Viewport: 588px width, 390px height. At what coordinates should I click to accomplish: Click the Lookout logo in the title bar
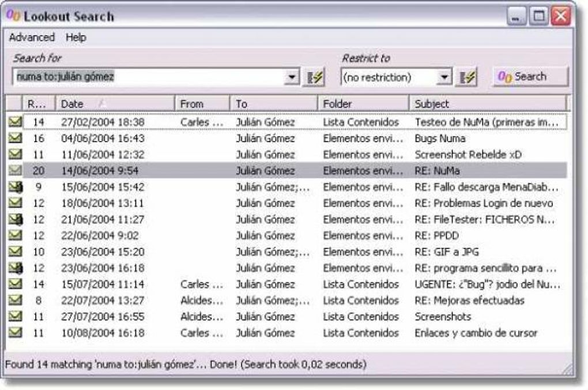[x=13, y=16]
